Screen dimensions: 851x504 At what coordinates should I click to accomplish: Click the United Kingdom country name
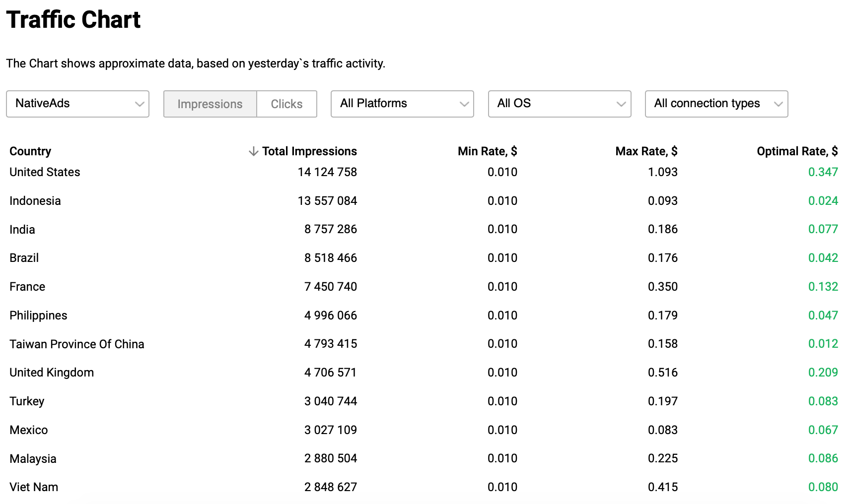click(52, 373)
